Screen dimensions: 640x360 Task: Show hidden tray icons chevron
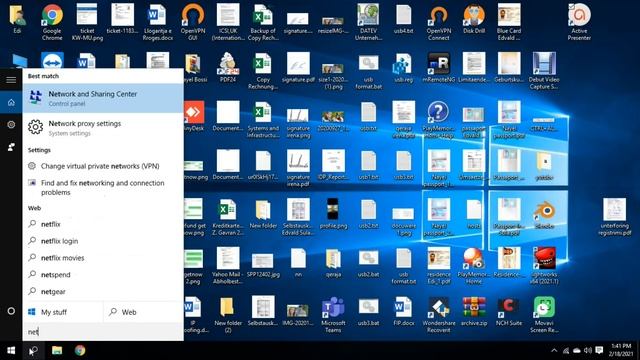point(554,351)
